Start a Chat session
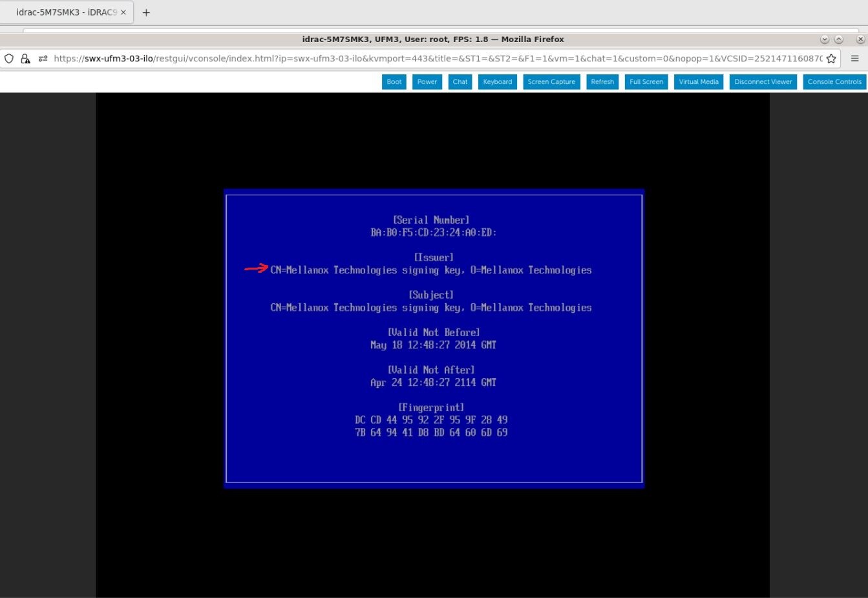The width and height of the screenshot is (868, 598). point(460,81)
